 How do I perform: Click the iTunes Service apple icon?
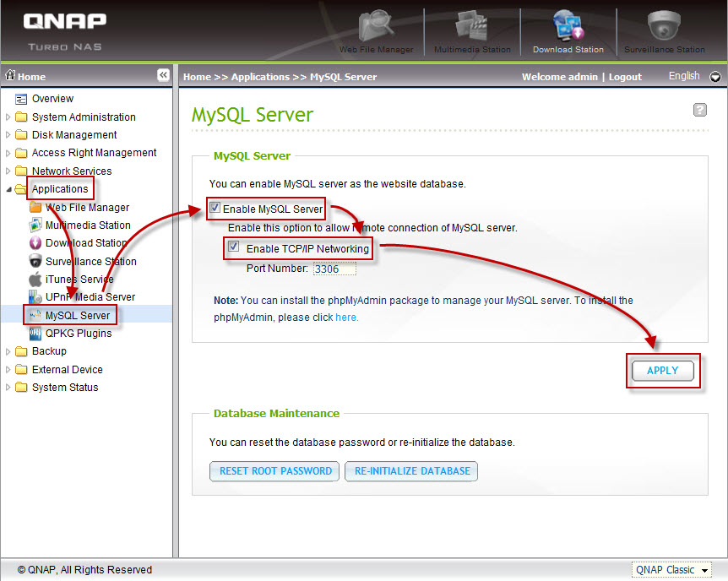tap(35, 280)
